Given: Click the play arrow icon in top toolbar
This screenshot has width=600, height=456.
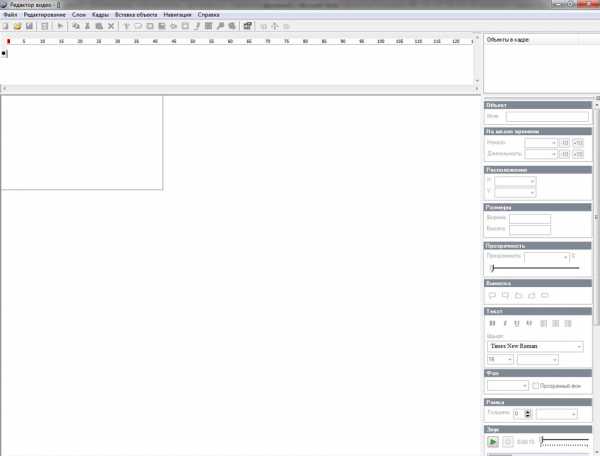Looking at the screenshot, I should tap(60, 26).
